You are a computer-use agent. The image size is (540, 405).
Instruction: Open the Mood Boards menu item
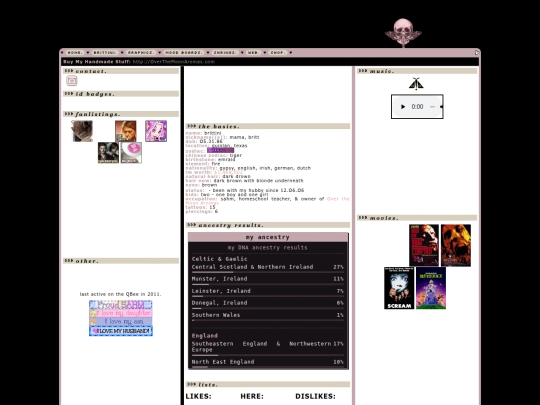(184, 53)
